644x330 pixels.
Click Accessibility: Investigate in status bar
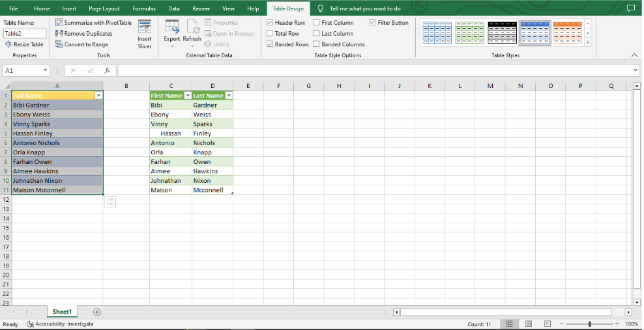coord(60,323)
